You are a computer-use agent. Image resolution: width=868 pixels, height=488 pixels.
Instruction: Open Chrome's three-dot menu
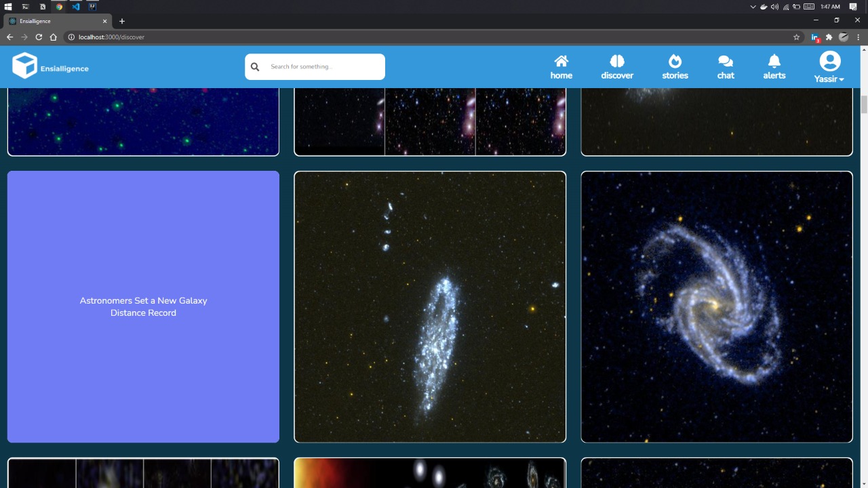click(857, 37)
